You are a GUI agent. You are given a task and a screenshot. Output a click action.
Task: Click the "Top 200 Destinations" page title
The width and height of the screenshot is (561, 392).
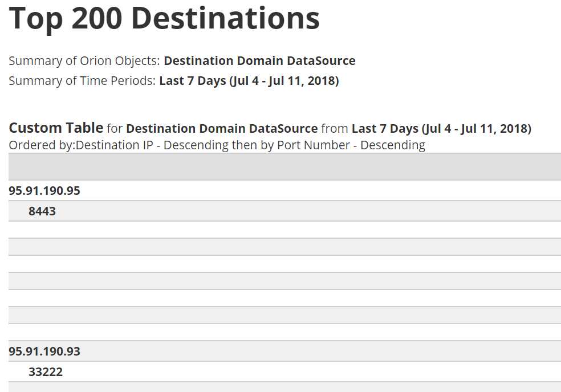164,18
